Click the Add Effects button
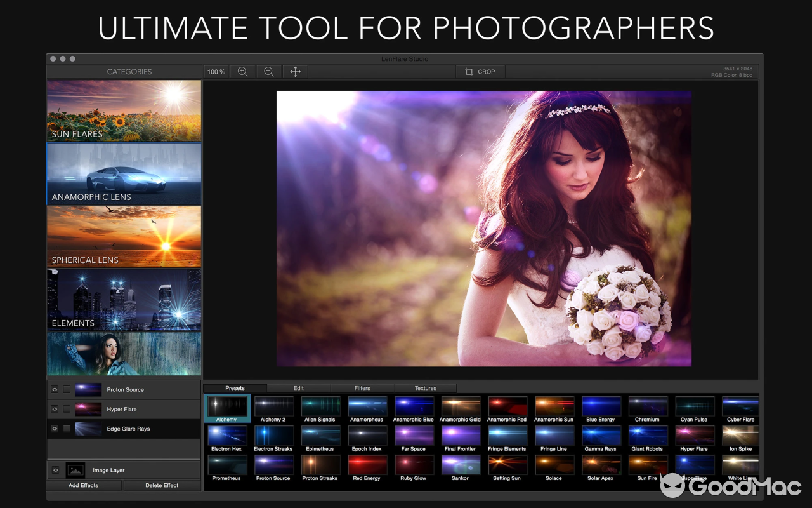Viewport: 812px width, 508px height. point(83,485)
